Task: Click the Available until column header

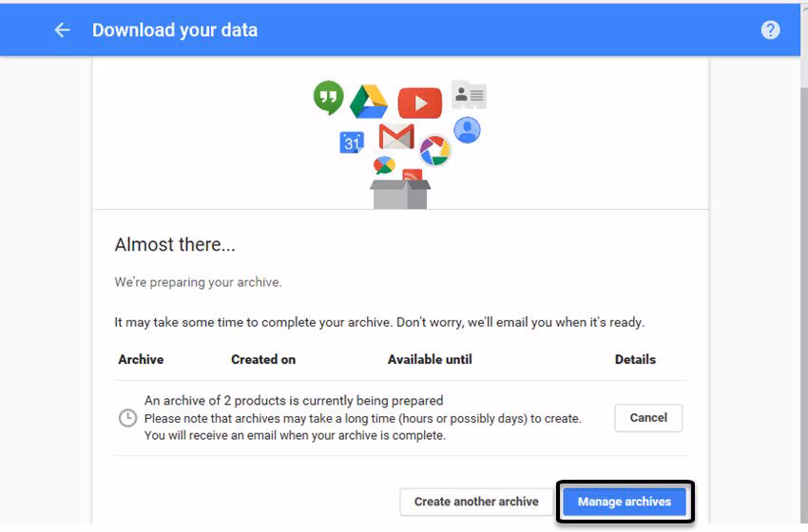Action: [430, 359]
